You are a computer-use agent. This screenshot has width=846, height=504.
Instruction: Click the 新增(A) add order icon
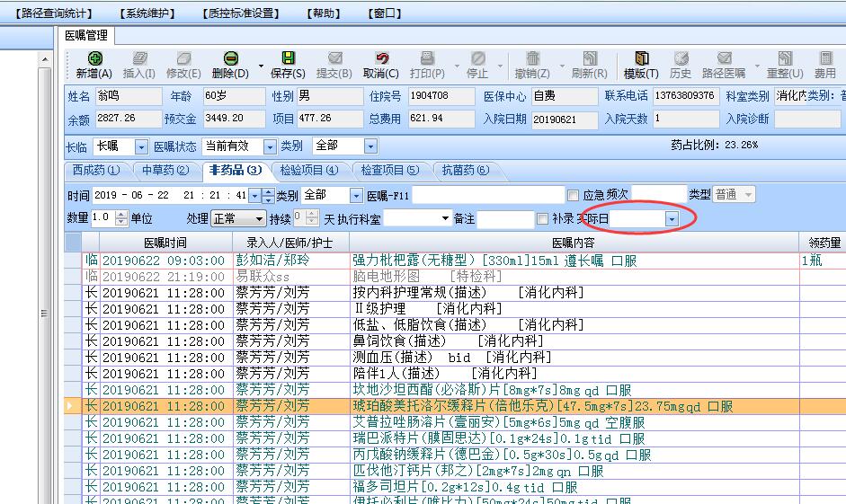click(94, 58)
